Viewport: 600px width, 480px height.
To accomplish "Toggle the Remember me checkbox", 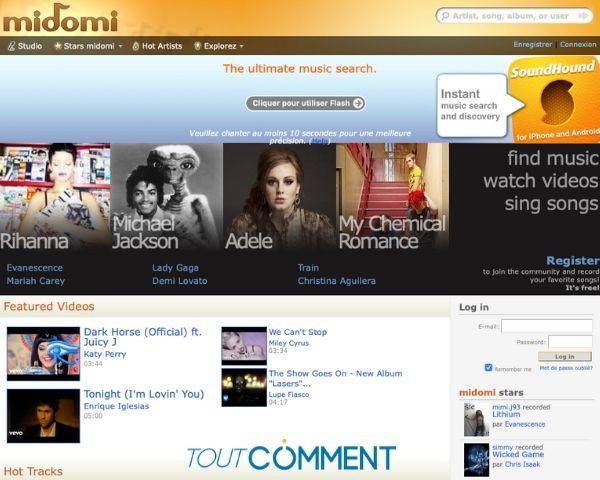I will pyautogui.click(x=488, y=367).
